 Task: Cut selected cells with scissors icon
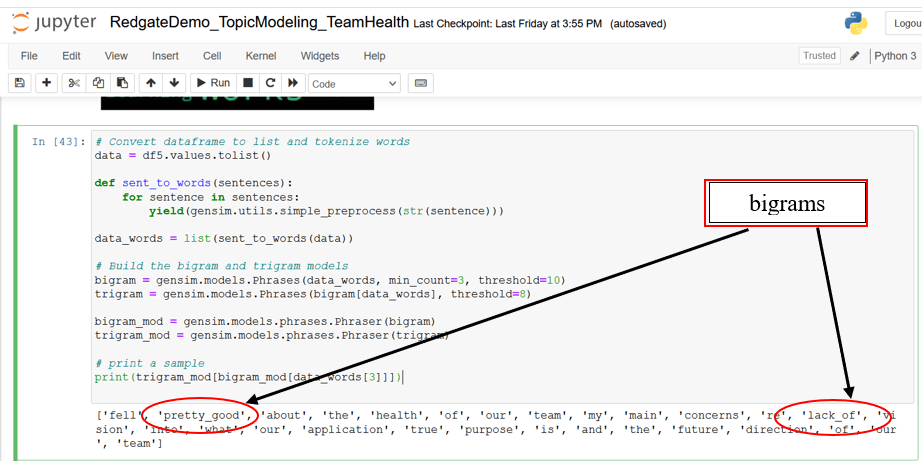click(74, 83)
